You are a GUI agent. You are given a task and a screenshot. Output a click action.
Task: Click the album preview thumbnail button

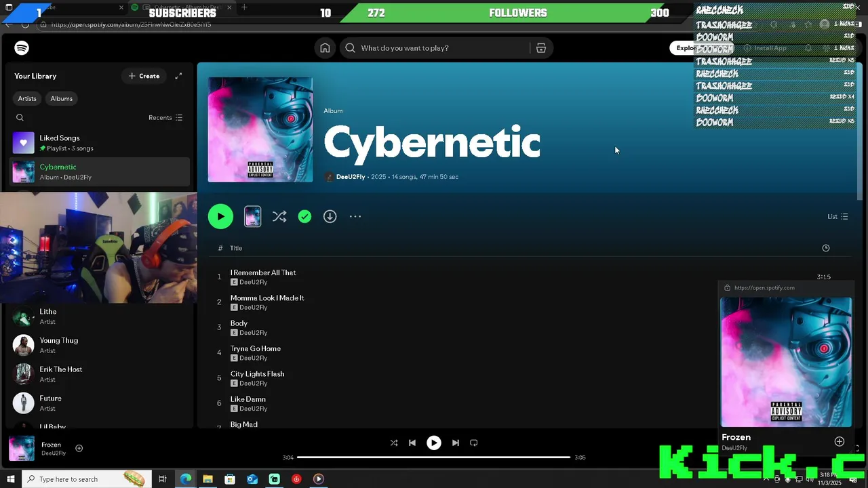tap(252, 216)
